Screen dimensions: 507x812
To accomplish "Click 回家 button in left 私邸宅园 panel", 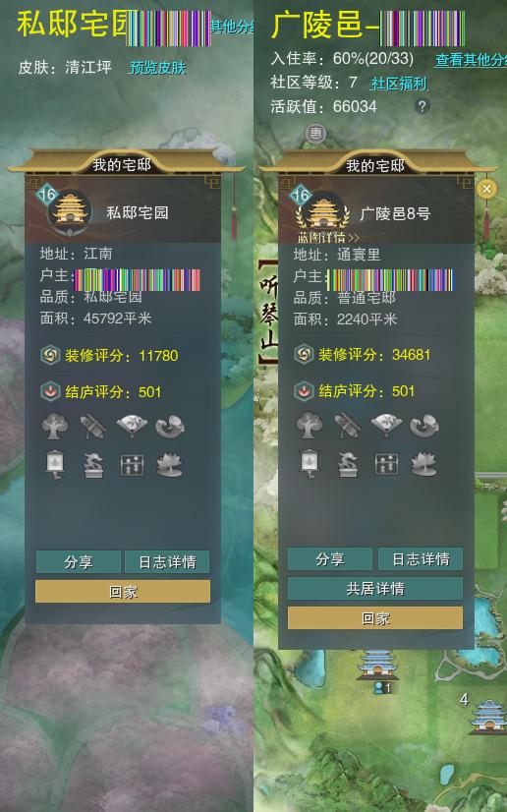I will click(123, 592).
